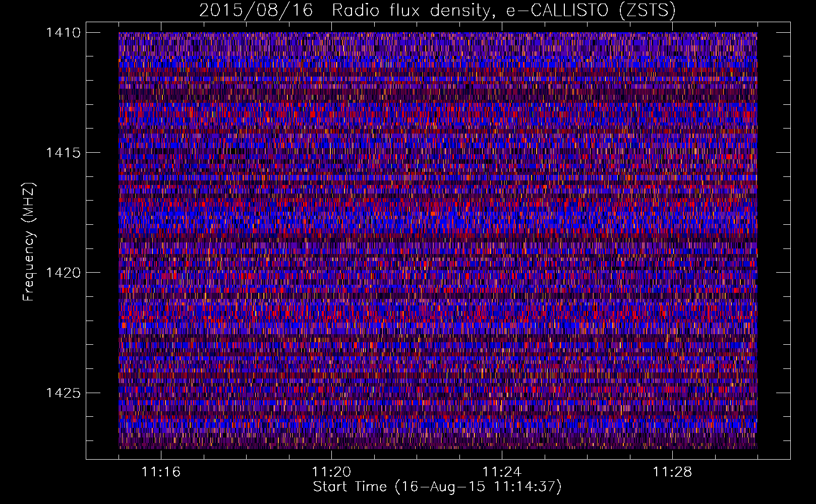Click the 1415 frequency tick label

pos(63,153)
